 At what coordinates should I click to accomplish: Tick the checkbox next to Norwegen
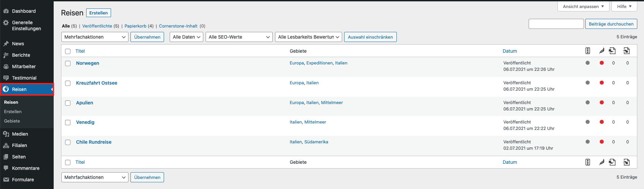tap(68, 63)
